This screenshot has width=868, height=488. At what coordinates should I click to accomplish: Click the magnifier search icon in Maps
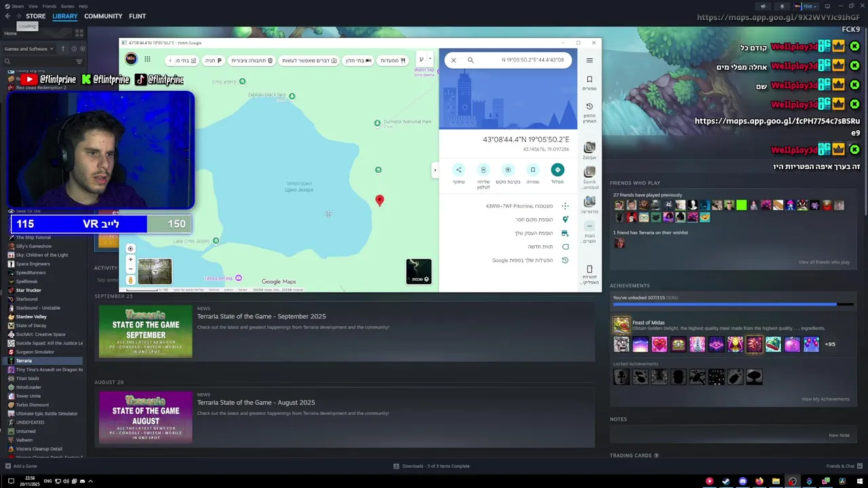click(471, 60)
